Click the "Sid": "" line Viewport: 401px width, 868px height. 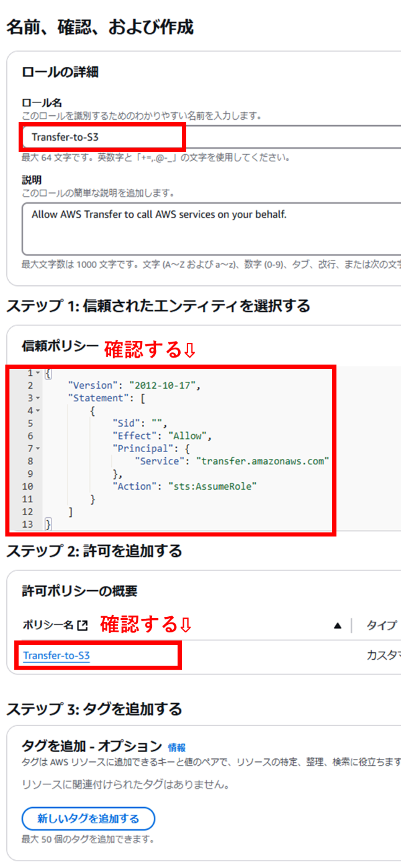click(x=140, y=423)
